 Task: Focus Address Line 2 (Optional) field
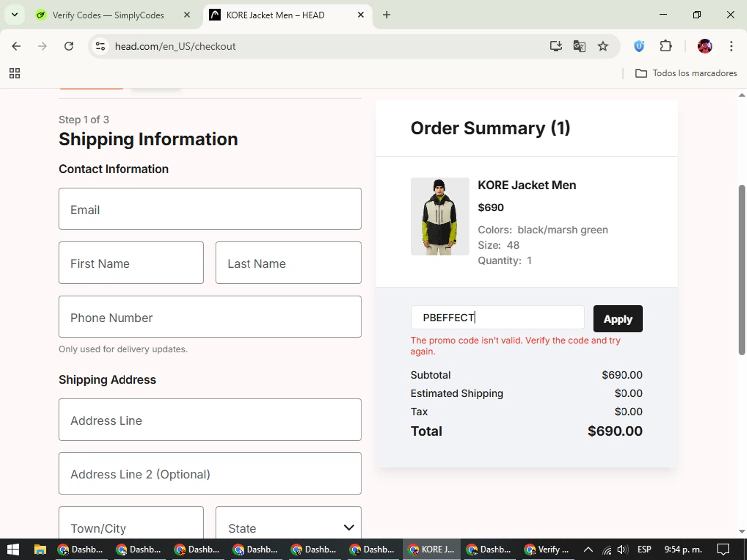[210, 473]
